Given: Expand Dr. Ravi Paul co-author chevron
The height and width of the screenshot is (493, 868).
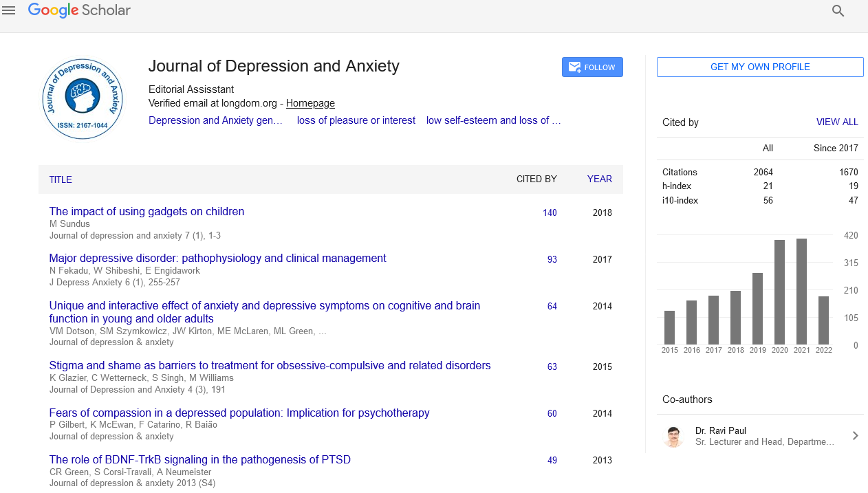Looking at the screenshot, I should 855,435.
